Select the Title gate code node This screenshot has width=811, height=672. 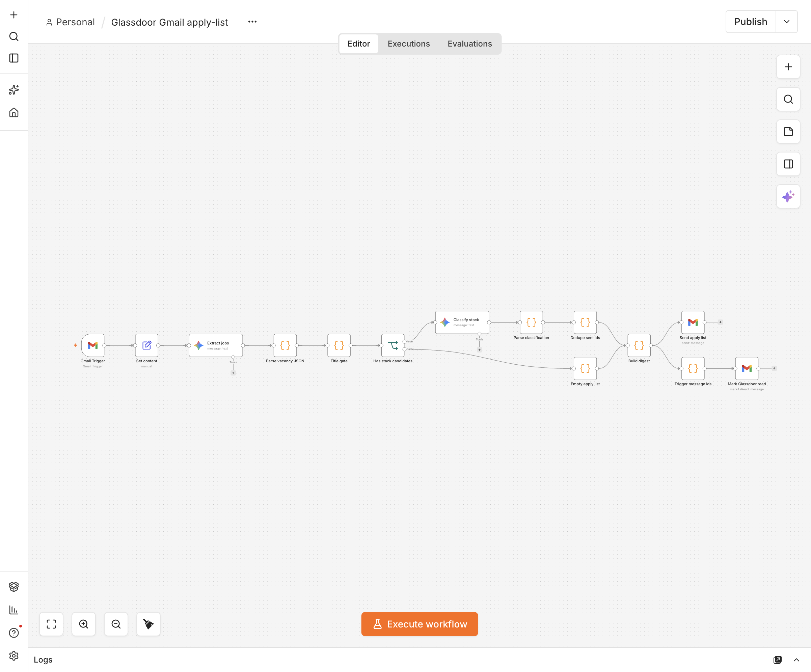tap(339, 345)
